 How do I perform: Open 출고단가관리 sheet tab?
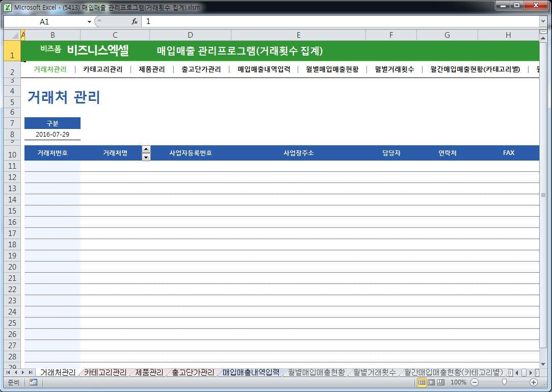(193, 372)
